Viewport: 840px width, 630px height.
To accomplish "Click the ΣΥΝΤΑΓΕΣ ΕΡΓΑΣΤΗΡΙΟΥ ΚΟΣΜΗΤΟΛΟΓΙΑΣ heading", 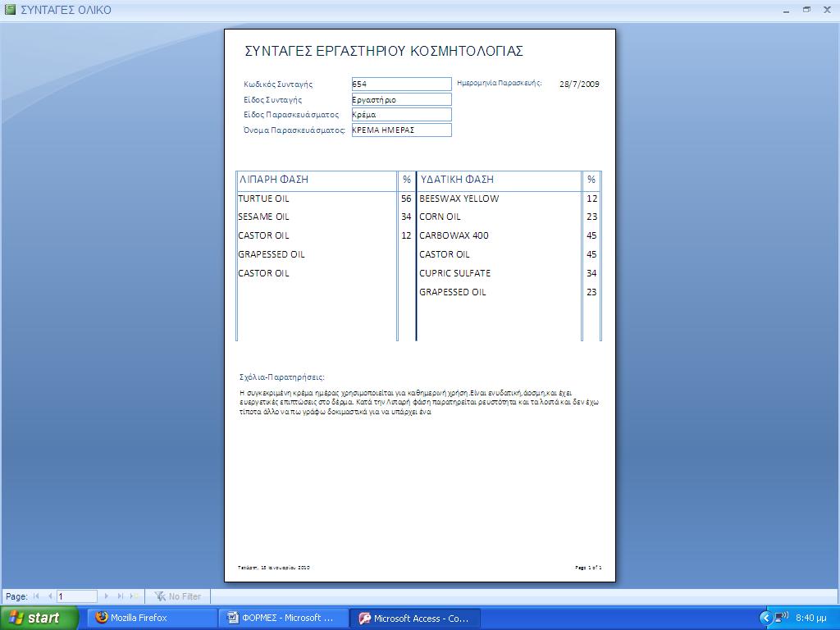I will pyautogui.click(x=384, y=51).
